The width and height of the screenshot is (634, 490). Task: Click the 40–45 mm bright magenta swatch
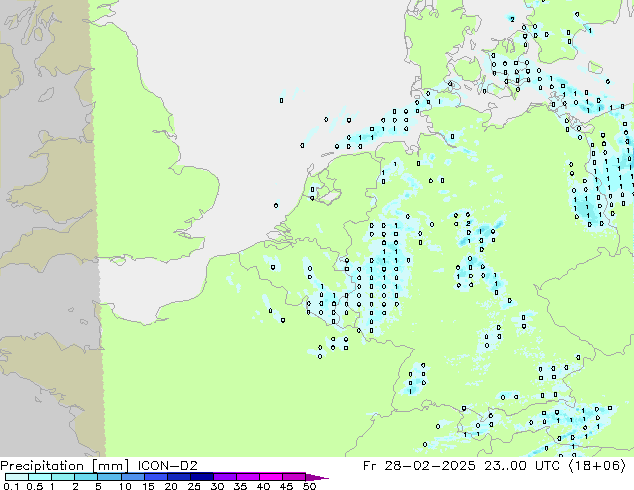[x=270, y=477]
